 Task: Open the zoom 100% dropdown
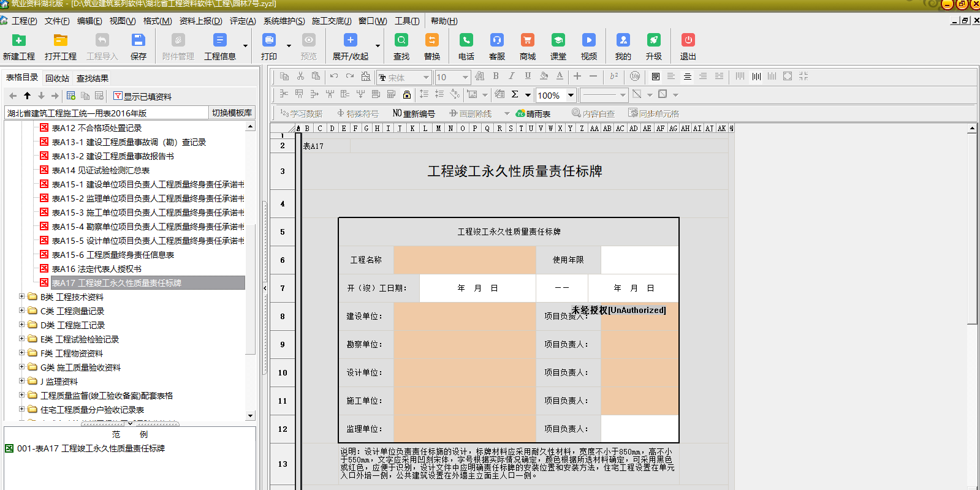click(x=571, y=95)
